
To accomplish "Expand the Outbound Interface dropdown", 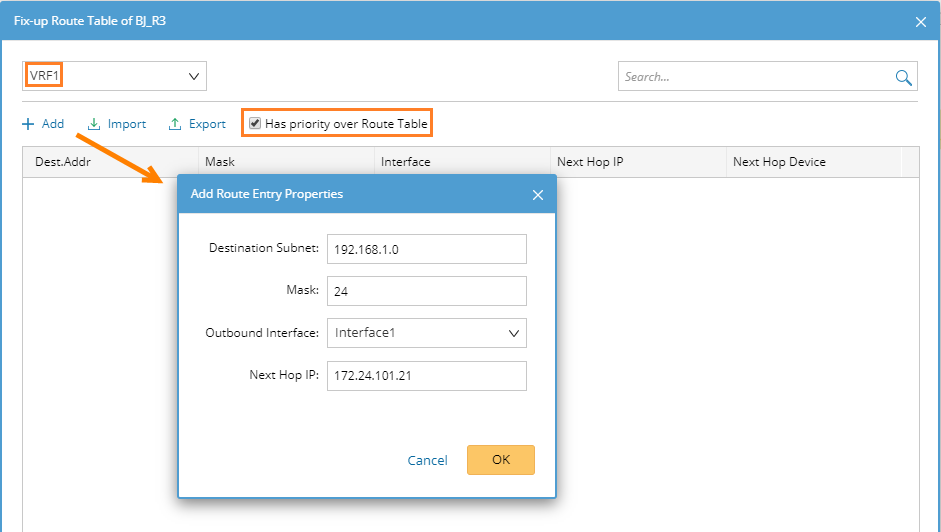I will [x=514, y=333].
